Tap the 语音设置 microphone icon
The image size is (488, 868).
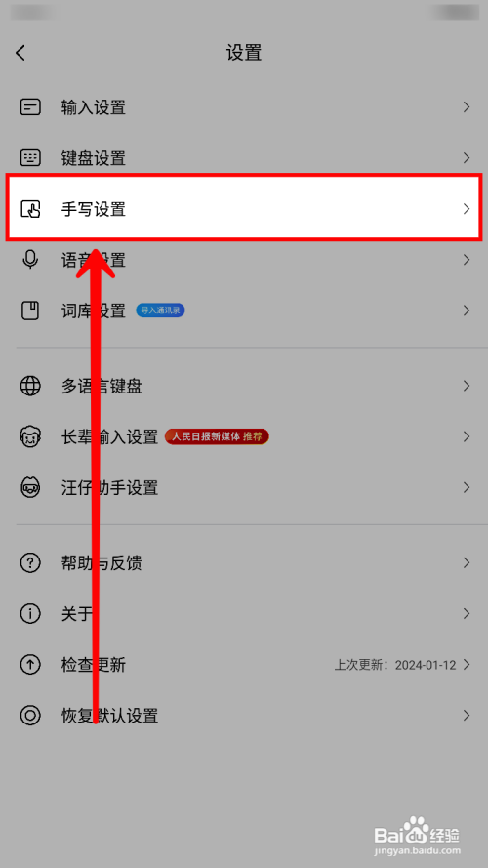pyautogui.click(x=30, y=260)
